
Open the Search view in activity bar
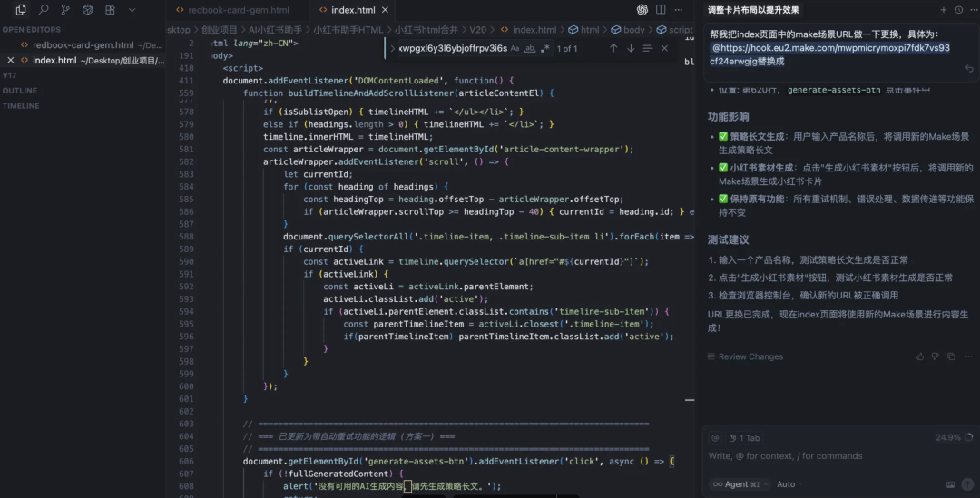[x=43, y=10]
